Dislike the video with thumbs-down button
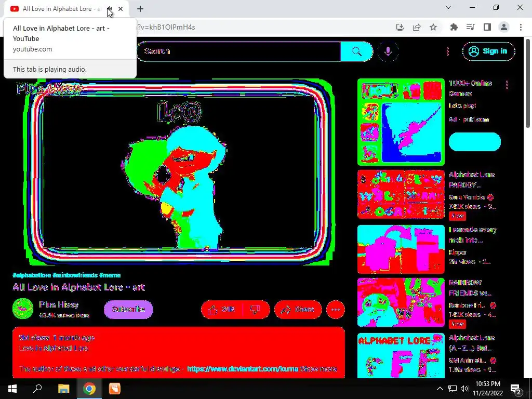Viewport: 532px width, 399px height. pyautogui.click(x=256, y=309)
